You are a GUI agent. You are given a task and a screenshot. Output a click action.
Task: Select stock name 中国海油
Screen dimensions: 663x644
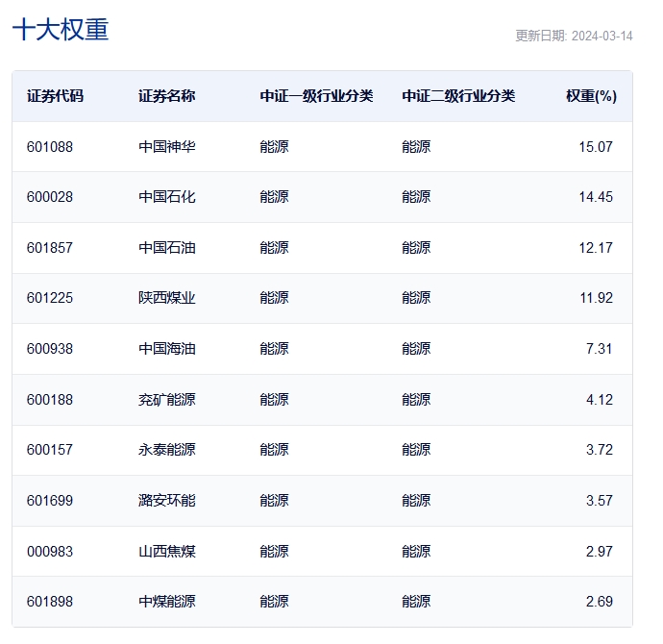167,348
